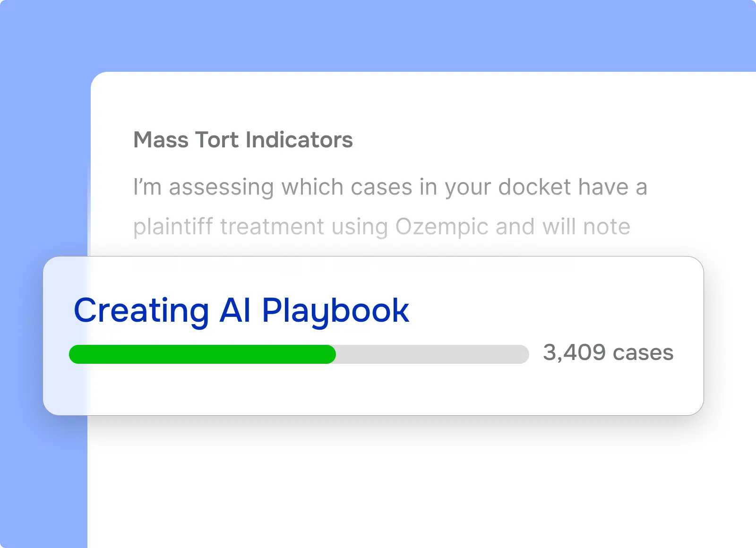Click the word "Playbook" in the blue title
The image size is (756, 548).
coord(335,310)
